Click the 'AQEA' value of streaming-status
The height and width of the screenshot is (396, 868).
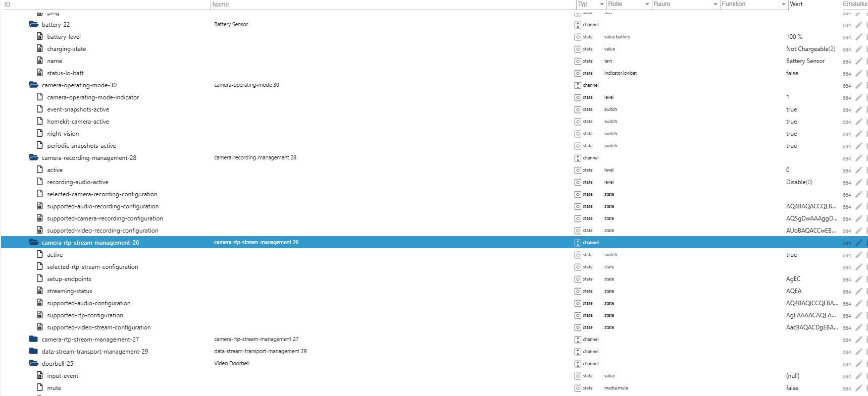click(794, 291)
